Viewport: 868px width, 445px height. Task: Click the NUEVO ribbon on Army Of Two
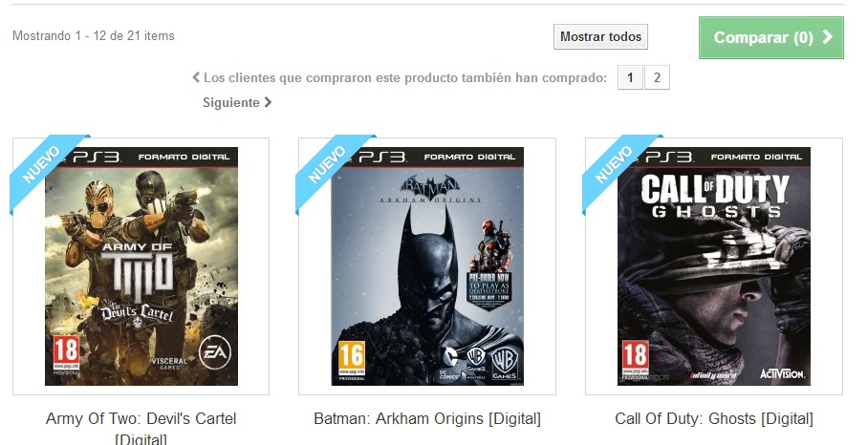[x=44, y=169]
